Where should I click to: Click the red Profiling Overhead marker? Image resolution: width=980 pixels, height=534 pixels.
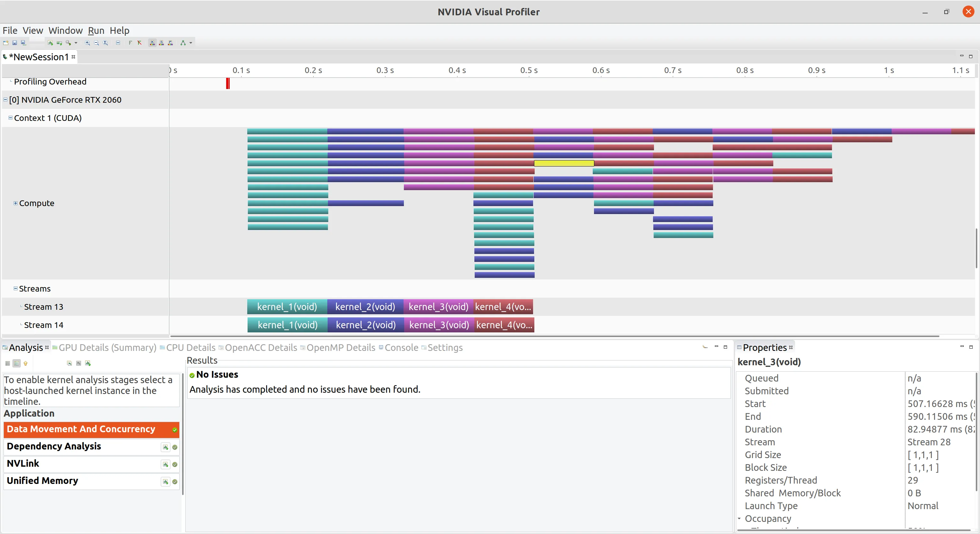tap(228, 83)
